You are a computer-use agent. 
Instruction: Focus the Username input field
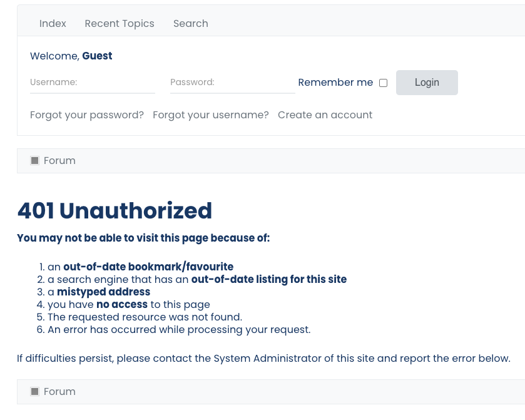93,83
